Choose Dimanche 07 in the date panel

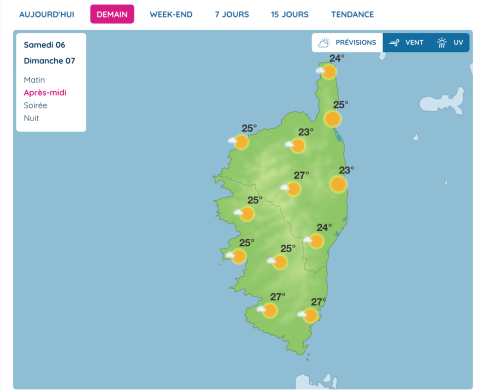[x=49, y=61]
